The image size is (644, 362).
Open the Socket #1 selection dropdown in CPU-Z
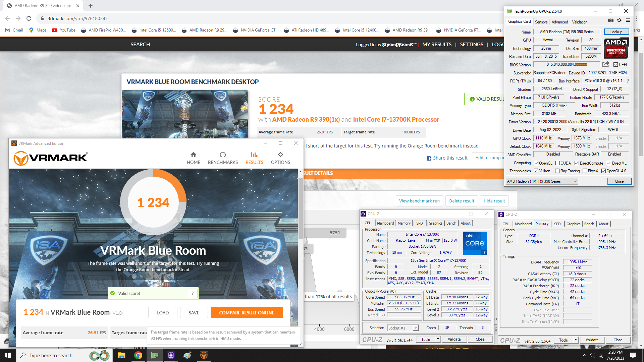click(403, 328)
